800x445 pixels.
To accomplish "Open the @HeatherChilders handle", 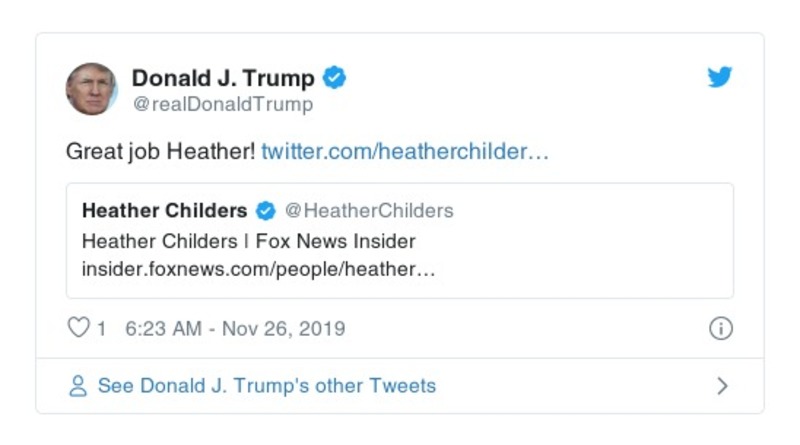I will (369, 210).
